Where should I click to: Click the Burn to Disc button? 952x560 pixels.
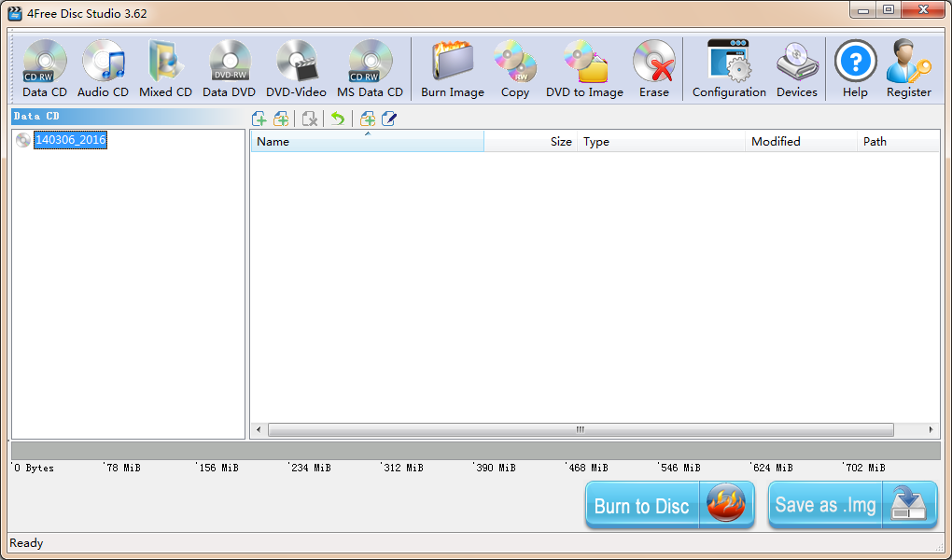[x=670, y=504]
